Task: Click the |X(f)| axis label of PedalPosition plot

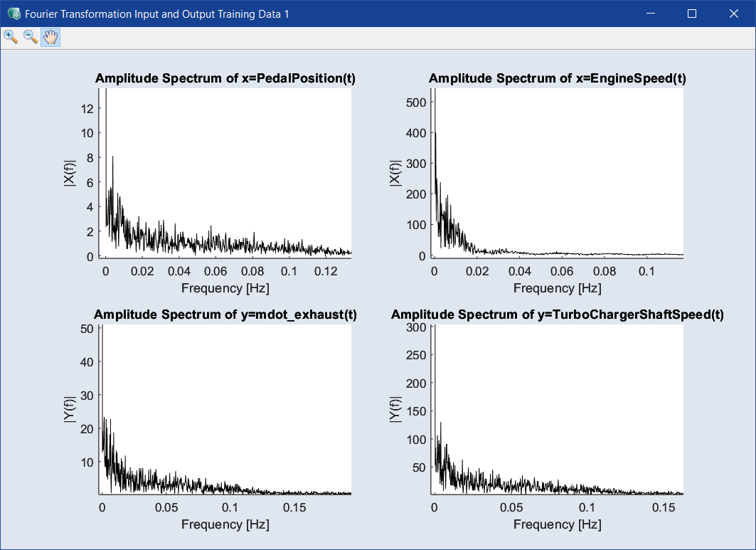Action: click(70, 173)
